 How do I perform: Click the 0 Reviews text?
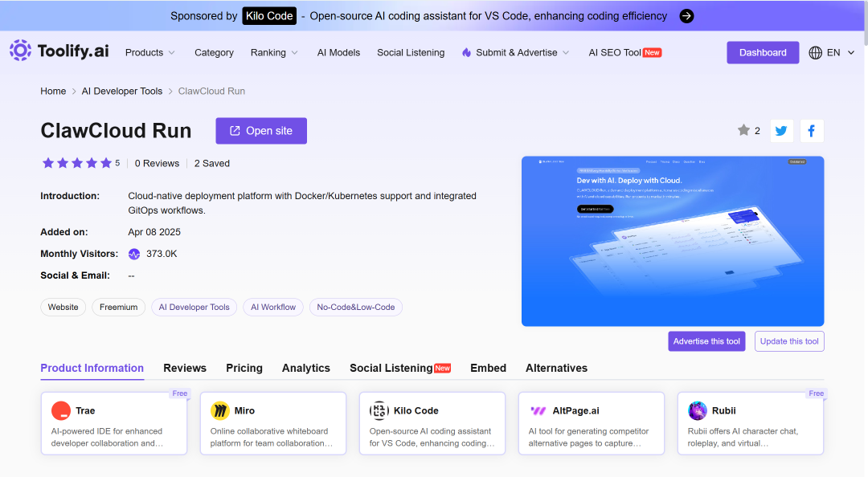click(x=158, y=163)
